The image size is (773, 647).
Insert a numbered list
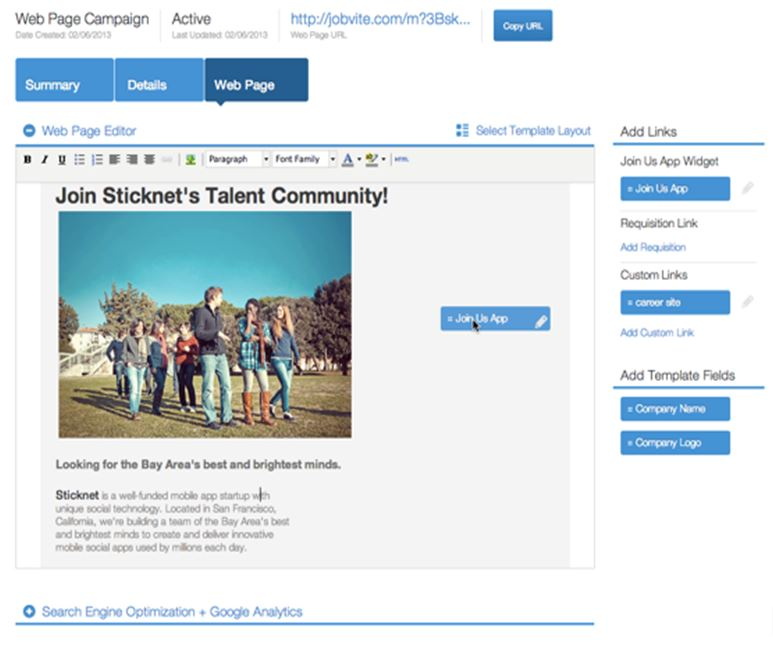click(97, 159)
